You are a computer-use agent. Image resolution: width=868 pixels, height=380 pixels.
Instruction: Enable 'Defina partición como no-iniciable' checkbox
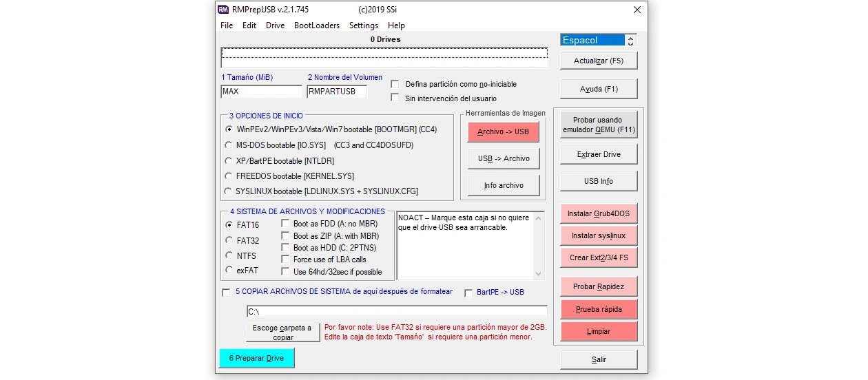coord(395,84)
